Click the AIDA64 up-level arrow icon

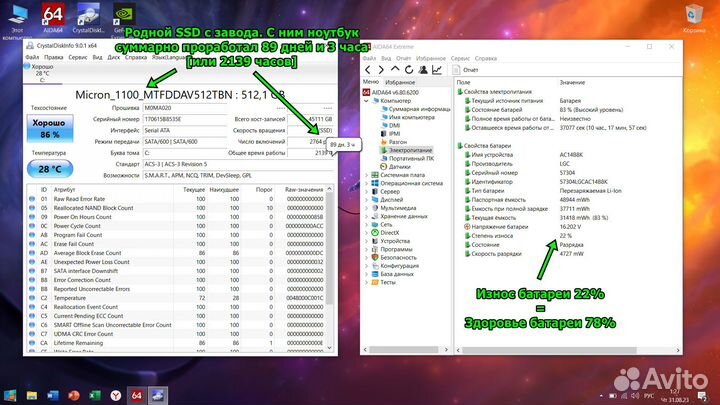tap(395, 69)
